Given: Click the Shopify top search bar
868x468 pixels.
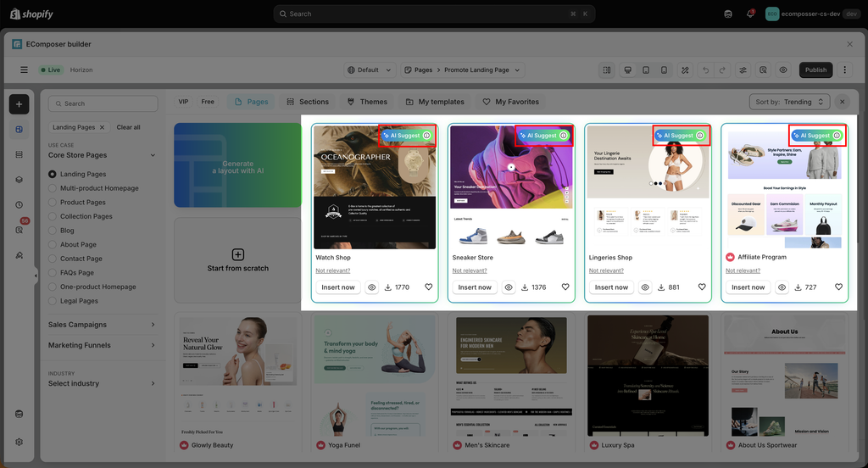Looking at the screenshot, I should (434, 14).
